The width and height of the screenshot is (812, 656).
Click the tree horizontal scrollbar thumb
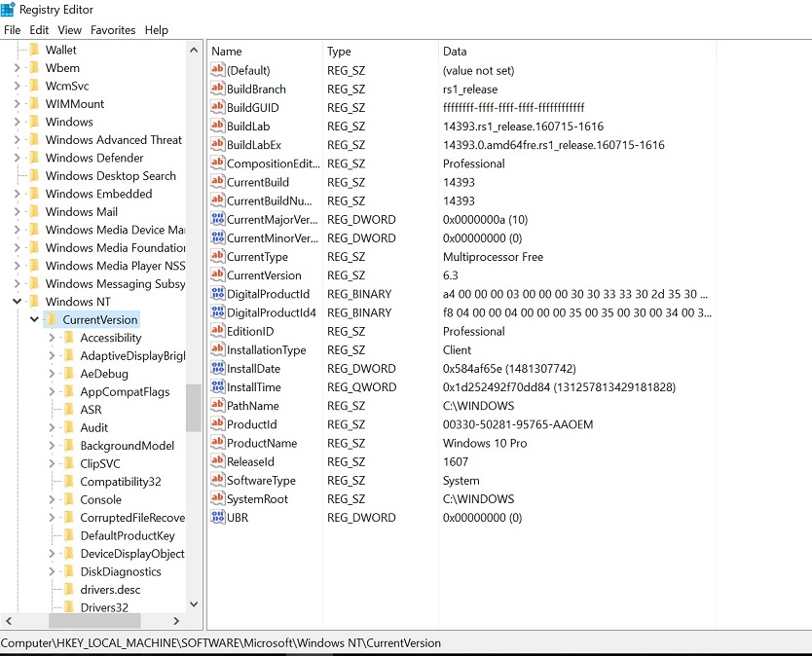click(x=94, y=621)
